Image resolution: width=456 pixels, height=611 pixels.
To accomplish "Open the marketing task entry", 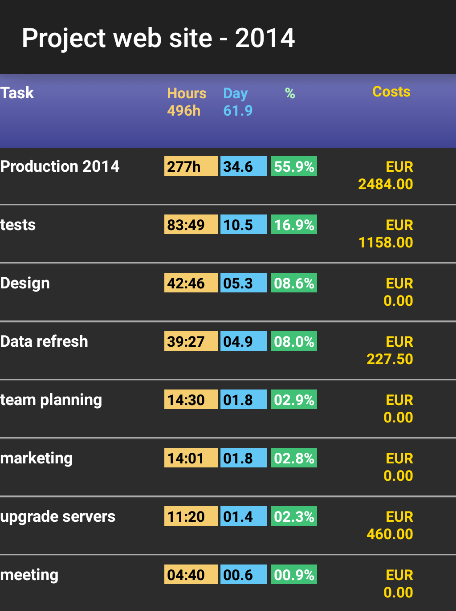I will (x=228, y=467).
